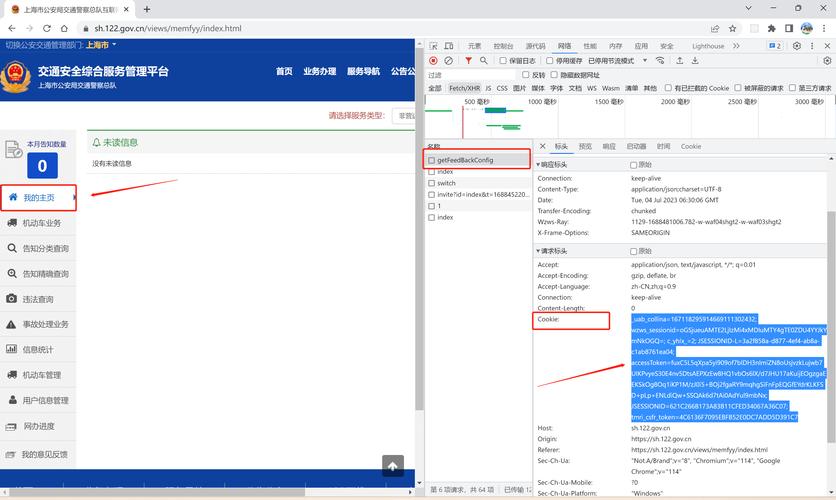Screen dimensions: 836x500
Task: Switch to the 预览 tab in request details
Action: pos(585,146)
